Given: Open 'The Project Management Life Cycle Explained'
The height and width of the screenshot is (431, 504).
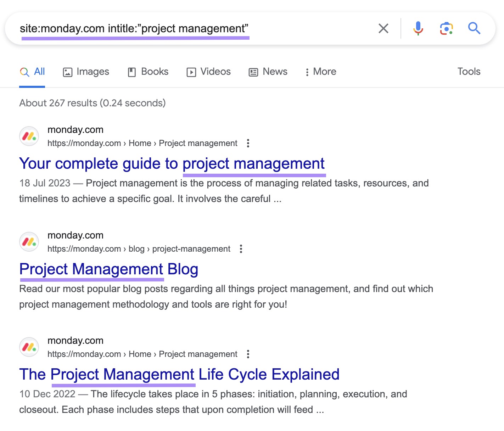Looking at the screenshot, I should tap(179, 374).
